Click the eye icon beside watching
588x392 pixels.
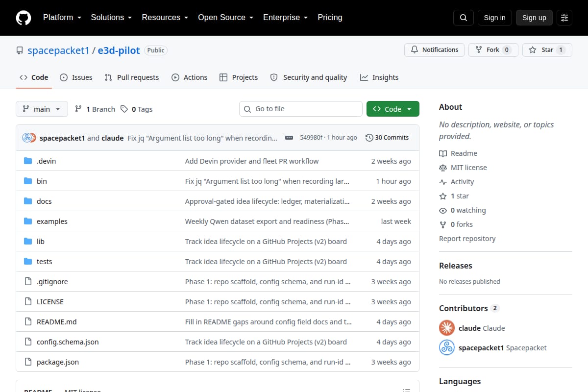(443, 210)
